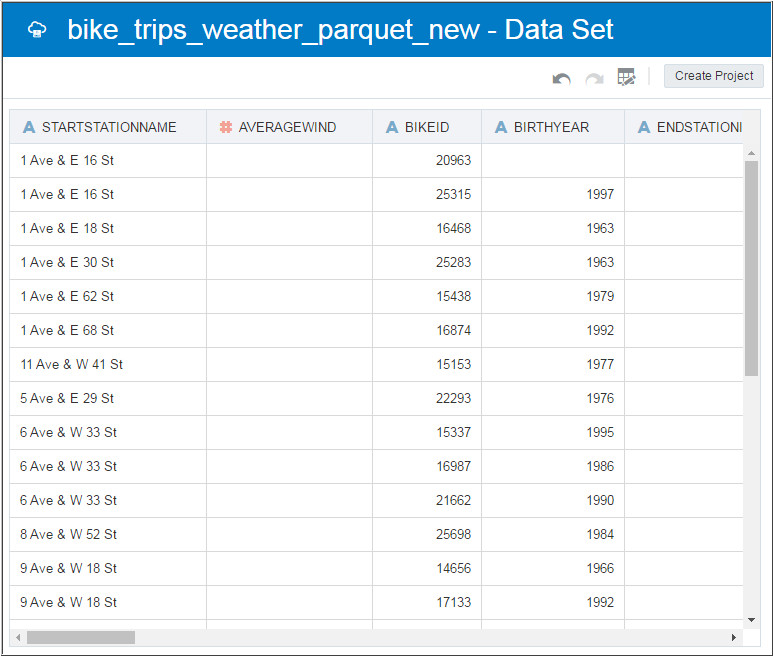
Task: Click the BIRTHYEAR attribute type icon
Action: coord(501,127)
